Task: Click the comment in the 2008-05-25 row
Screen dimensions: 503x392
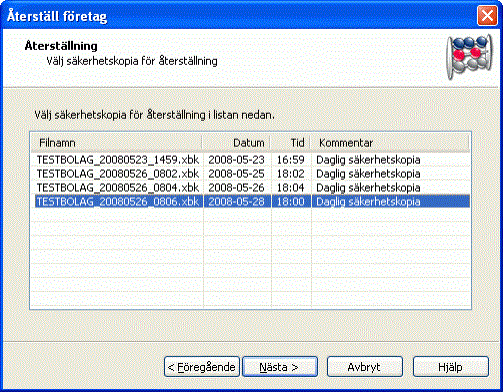Action: (368, 174)
